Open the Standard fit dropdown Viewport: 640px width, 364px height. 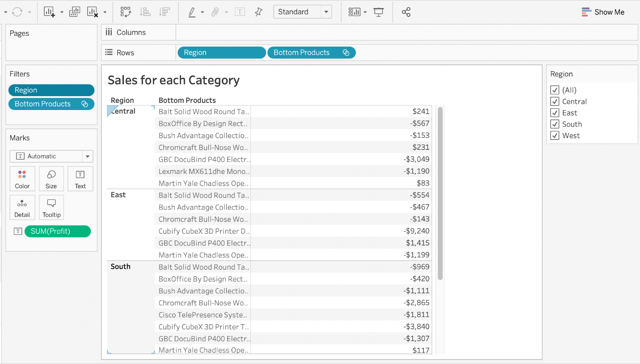[x=326, y=12]
